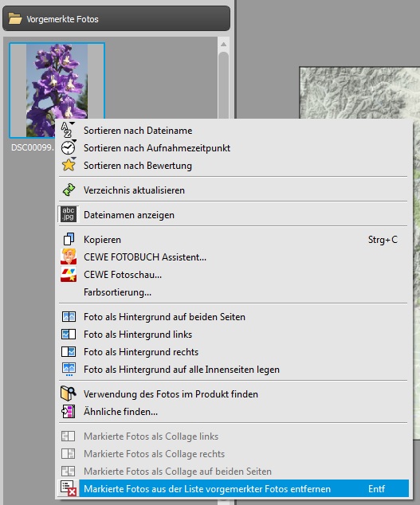Viewport: 420px width, 505px height.
Task: Select Sortieren nach Aufnahmezeitpunkt entry
Action: [157, 148]
